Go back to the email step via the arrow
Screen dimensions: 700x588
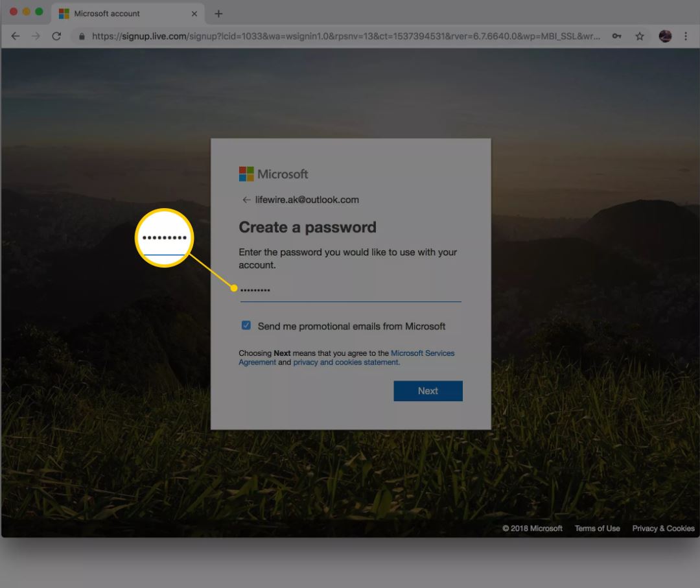[x=246, y=200]
